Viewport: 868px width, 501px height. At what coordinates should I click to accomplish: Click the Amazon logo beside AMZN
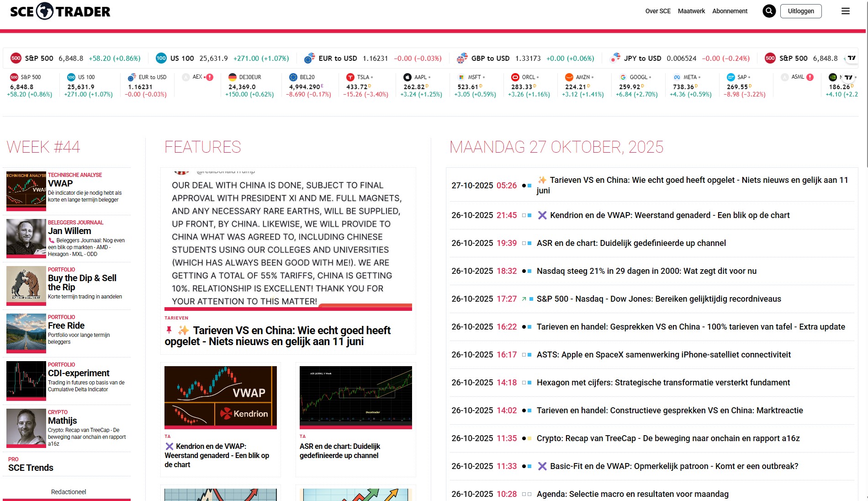point(569,77)
